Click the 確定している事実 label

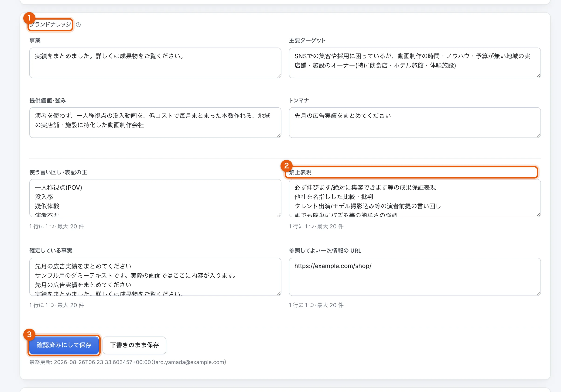(51, 251)
